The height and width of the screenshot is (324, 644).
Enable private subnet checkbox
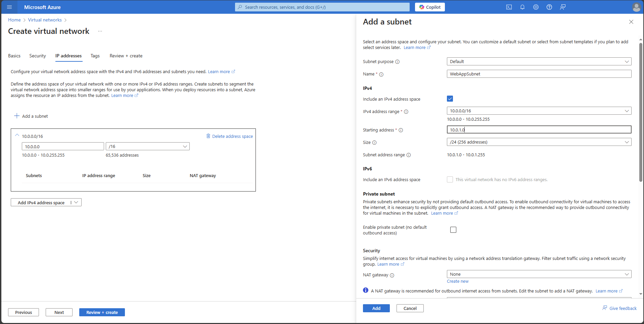click(453, 230)
